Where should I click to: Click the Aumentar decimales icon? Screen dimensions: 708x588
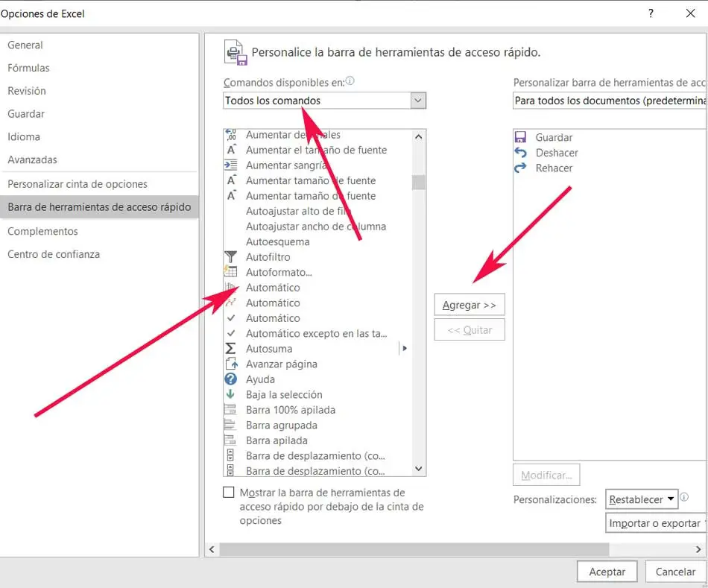[231, 135]
